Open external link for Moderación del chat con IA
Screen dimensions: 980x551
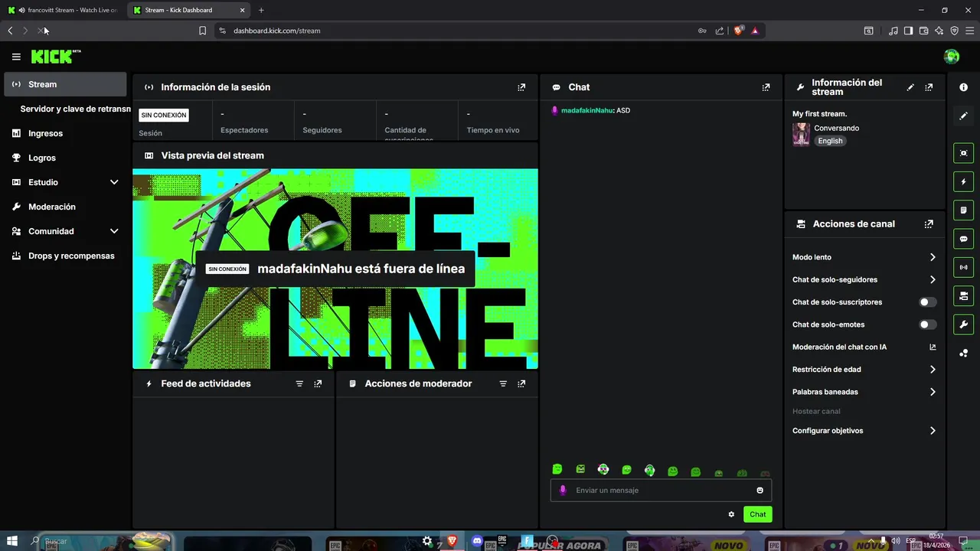[933, 347]
